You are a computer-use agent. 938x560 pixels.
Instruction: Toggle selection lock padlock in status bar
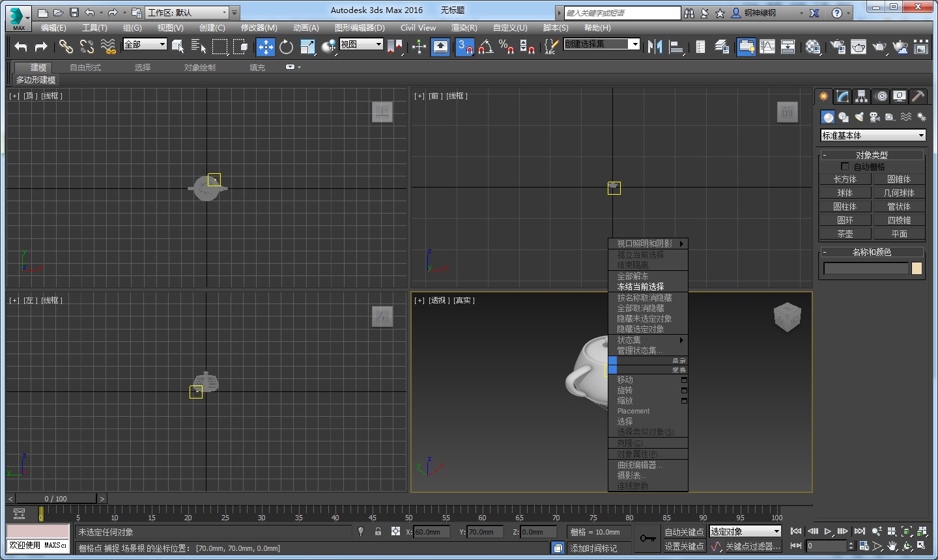click(378, 531)
